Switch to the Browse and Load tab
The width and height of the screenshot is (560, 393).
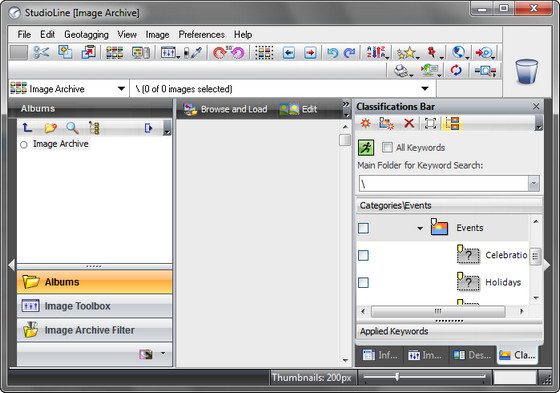[x=226, y=109]
